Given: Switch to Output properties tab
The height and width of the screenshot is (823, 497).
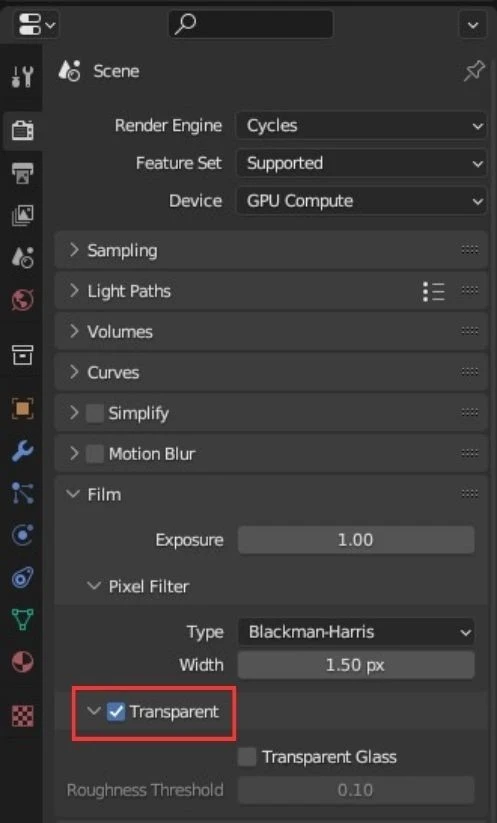Looking at the screenshot, I should tap(22, 173).
